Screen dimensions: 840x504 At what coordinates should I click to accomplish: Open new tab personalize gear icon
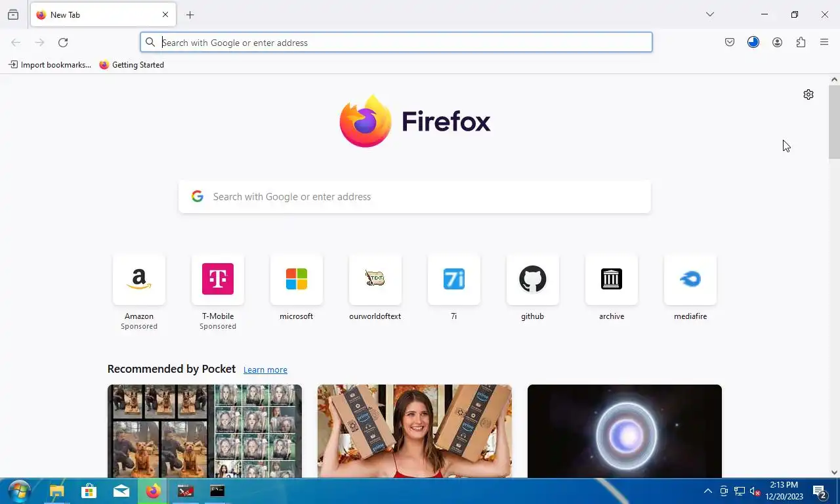(808, 94)
